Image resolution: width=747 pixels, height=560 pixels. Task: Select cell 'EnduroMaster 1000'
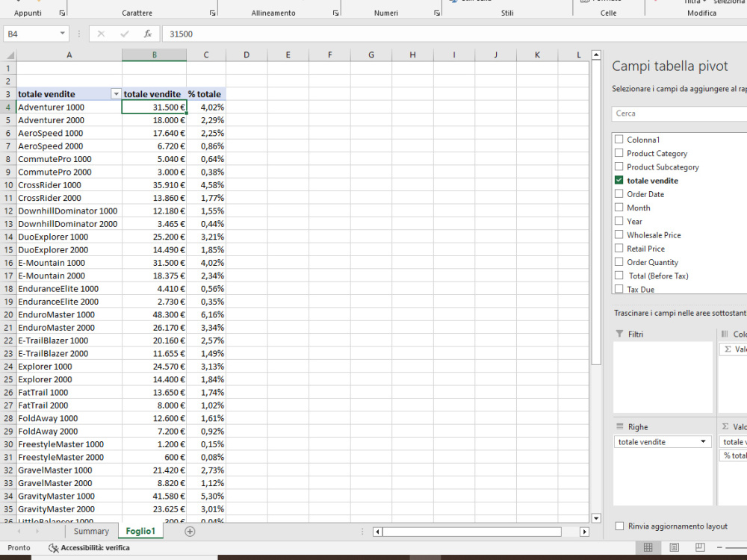pos(69,315)
